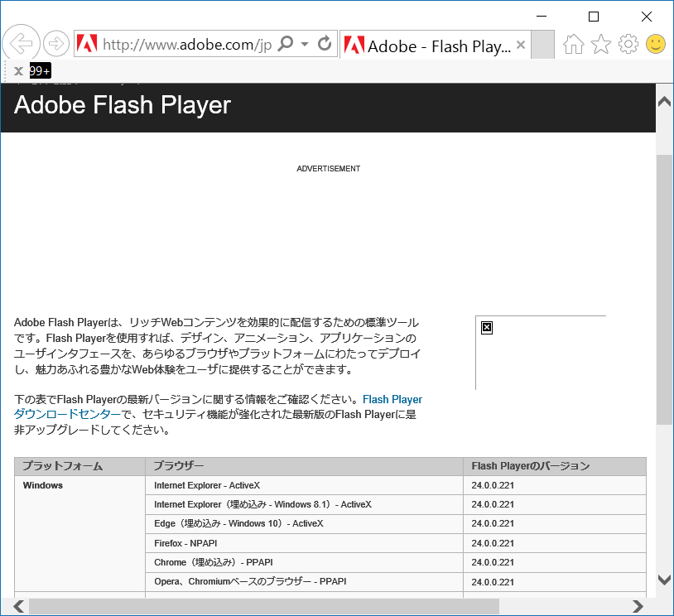
Task: Click the Edge Windows 10 ActiveX row
Action: [x=305, y=523]
